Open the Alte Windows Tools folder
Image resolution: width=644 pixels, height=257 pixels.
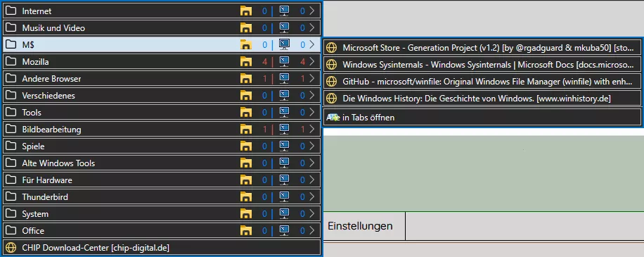(x=162, y=163)
